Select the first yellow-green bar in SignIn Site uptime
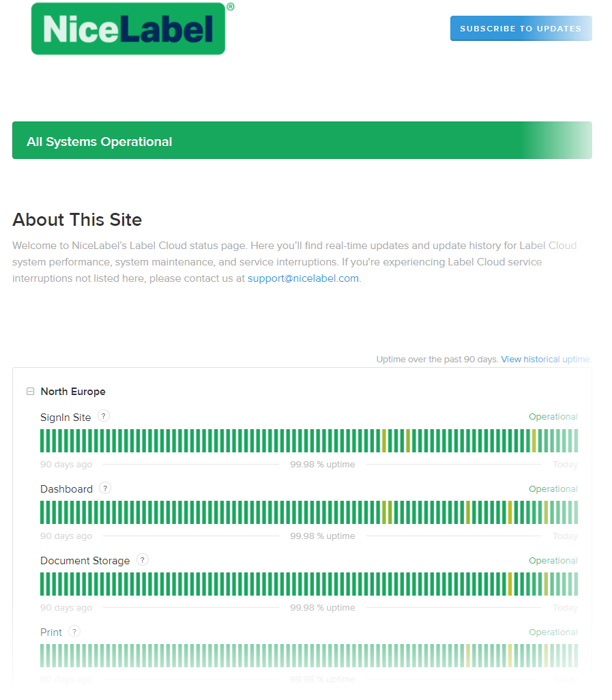 [x=384, y=441]
